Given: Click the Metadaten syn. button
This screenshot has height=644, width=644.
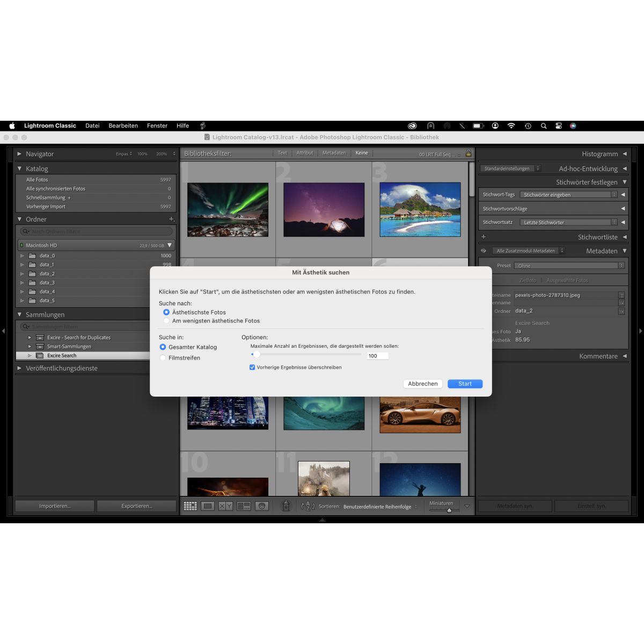Looking at the screenshot, I should pyautogui.click(x=515, y=506).
